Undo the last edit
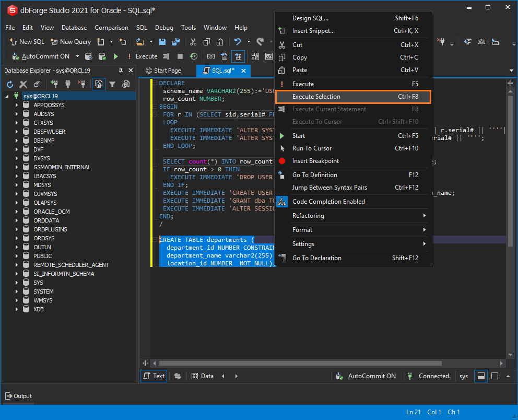This screenshot has height=420, width=518. (x=238, y=42)
